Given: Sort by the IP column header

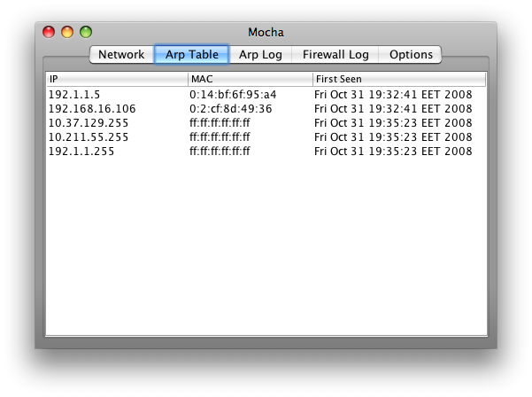Looking at the screenshot, I should [117, 79].
